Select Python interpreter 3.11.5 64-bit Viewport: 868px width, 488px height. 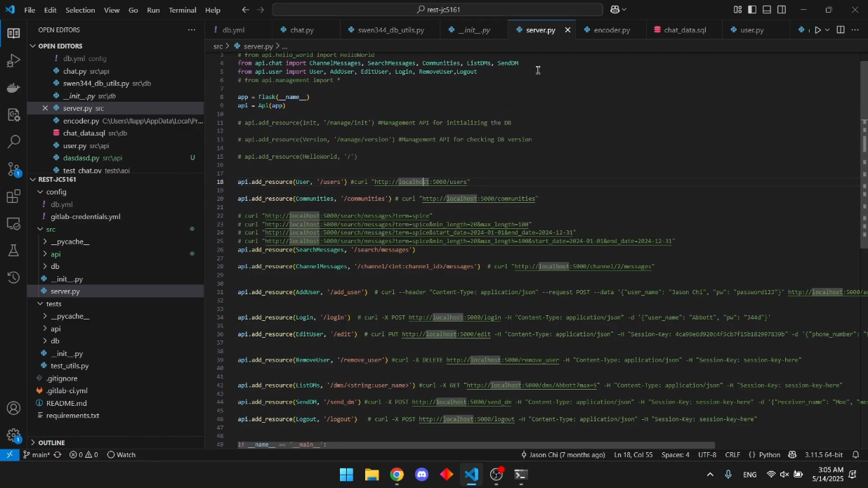[x=824, y=455]
